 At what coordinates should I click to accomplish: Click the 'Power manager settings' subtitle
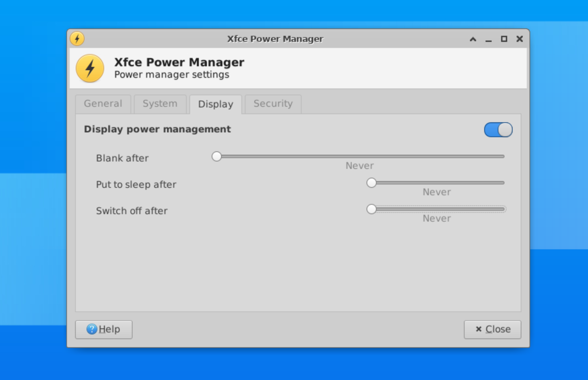point(172,75)
